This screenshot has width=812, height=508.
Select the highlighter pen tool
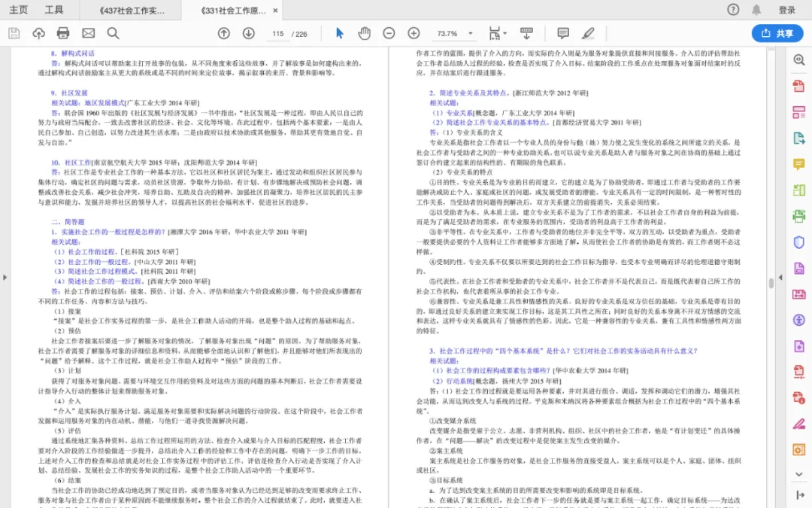point(588,34)
